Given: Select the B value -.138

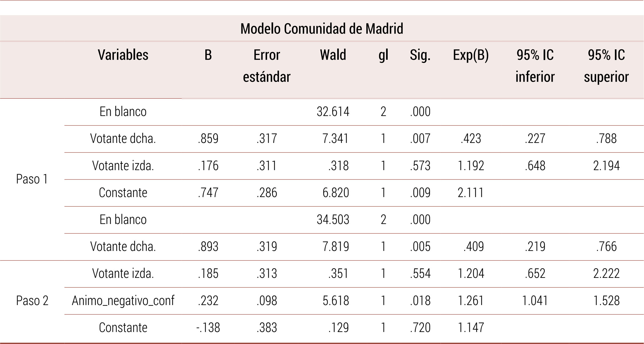Looking at the screenshot, I should (208, 328).
